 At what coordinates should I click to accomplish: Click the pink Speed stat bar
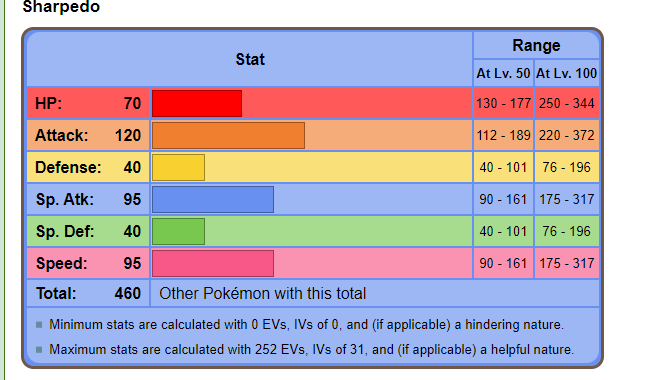[x=213, y=263]
